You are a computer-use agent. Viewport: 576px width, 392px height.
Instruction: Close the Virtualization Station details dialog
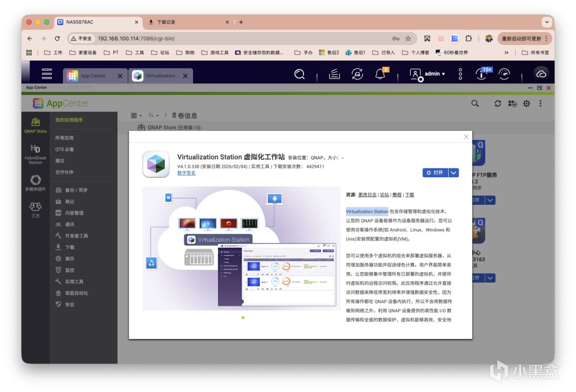pyautogui.click(x=466, y=137)
